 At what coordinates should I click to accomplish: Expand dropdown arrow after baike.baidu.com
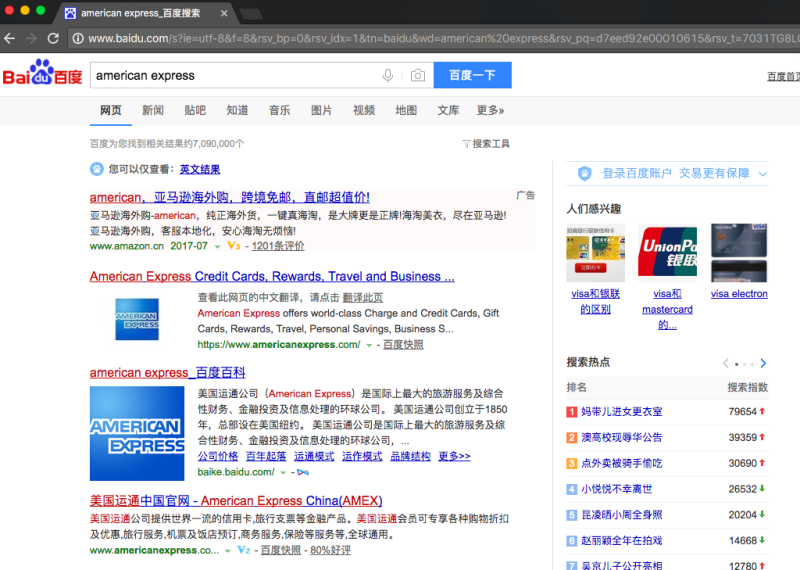point(283,473)
